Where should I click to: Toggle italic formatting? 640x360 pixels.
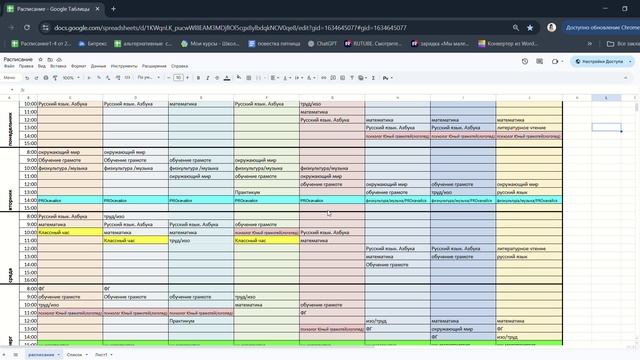click(x=208, y=78)
